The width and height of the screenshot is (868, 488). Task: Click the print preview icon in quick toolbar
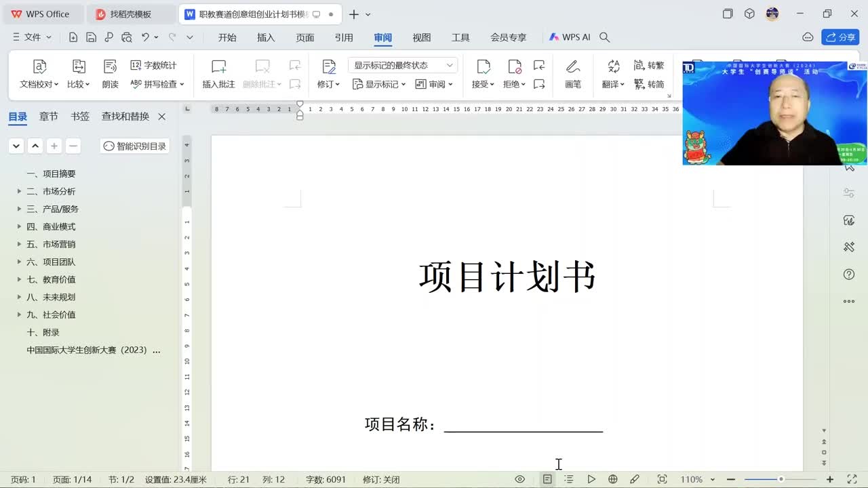126,37
